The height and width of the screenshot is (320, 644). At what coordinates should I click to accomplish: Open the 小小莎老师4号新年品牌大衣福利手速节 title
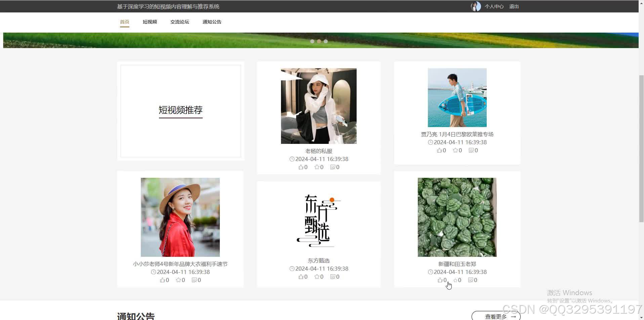point(180,264)
